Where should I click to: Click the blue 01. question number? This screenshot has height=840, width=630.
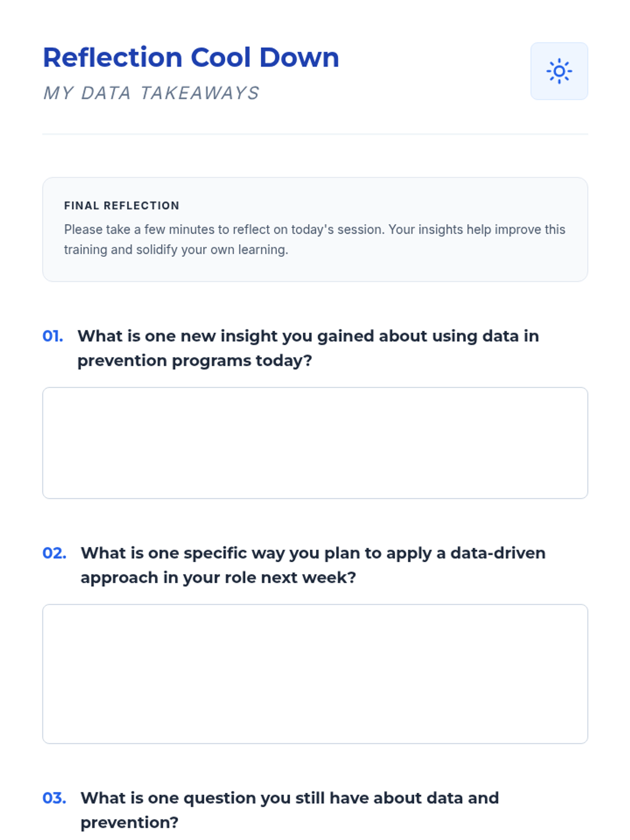pos(53,336)
